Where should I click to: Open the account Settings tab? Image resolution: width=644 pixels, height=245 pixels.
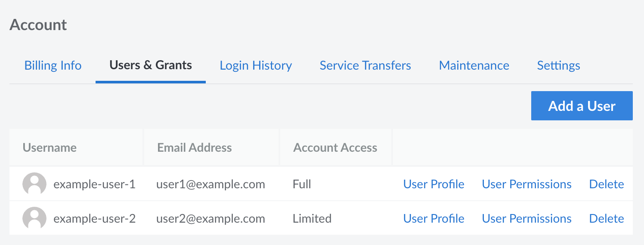click(x=558, y=66)
